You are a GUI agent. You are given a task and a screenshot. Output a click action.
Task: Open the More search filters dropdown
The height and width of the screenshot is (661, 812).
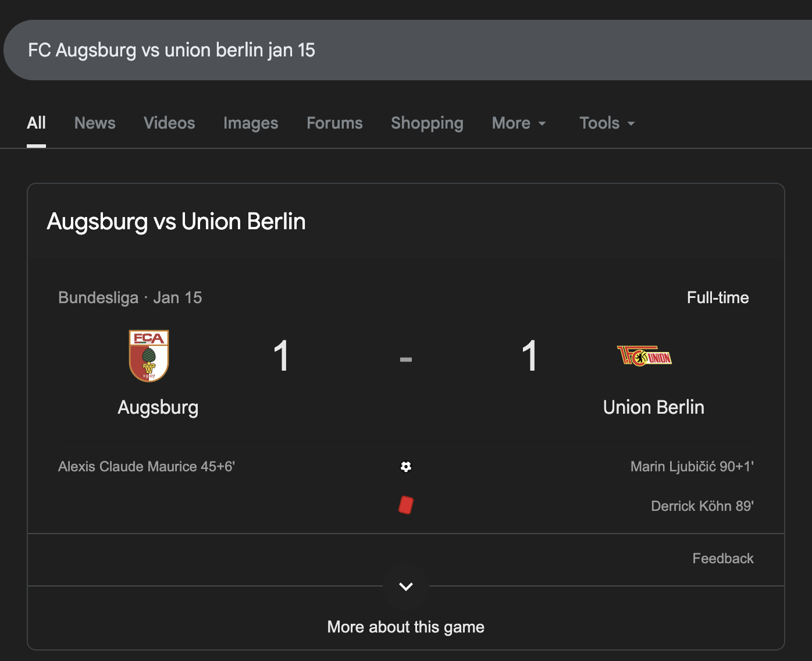pyautogui.click(x=519, y=123)
